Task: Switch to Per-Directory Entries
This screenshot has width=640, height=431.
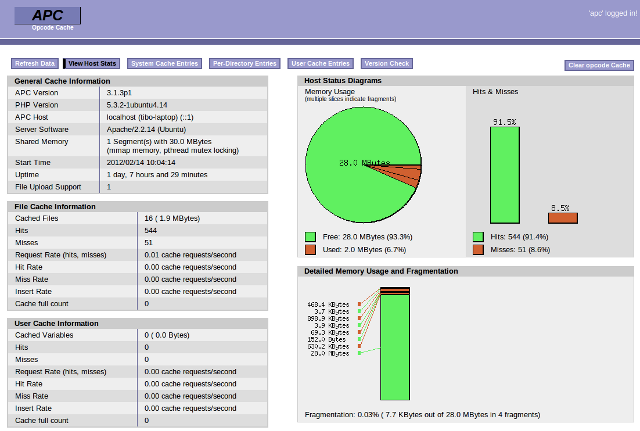Action: point(244,64)
